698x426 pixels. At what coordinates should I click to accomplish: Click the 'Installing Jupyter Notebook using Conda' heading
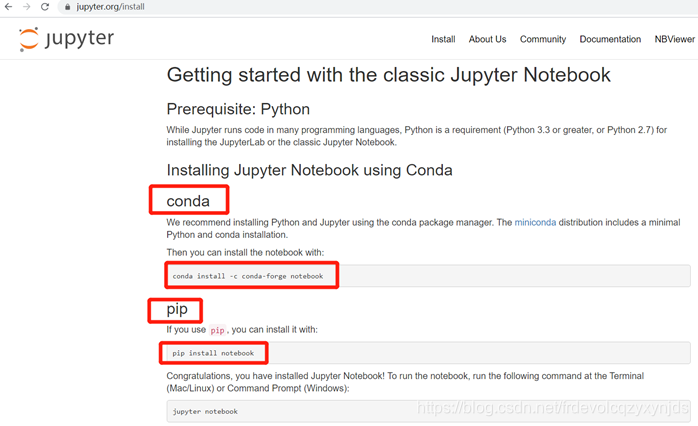point(309,170)
